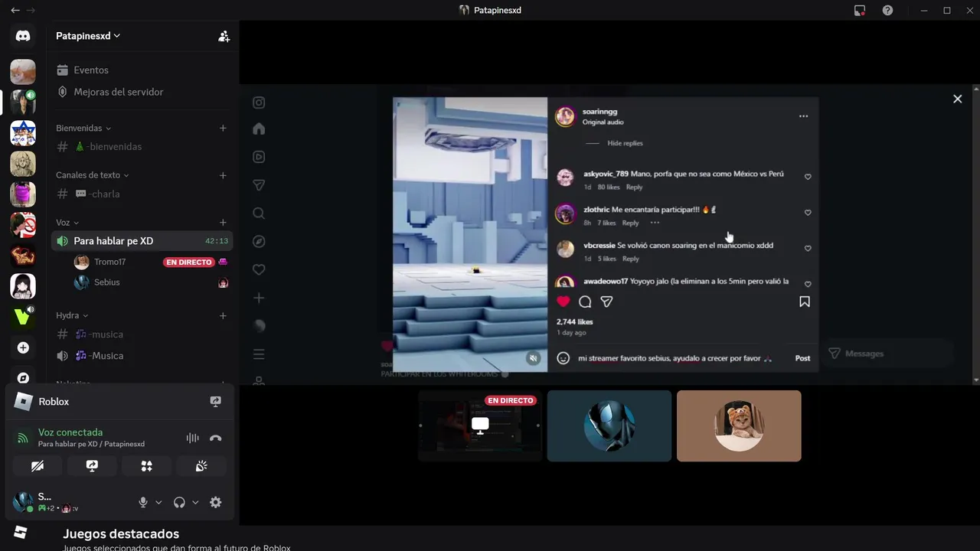Click Instagram create plus icon in stream
Viewport: 980px width, 551px height.
(259, 298)
